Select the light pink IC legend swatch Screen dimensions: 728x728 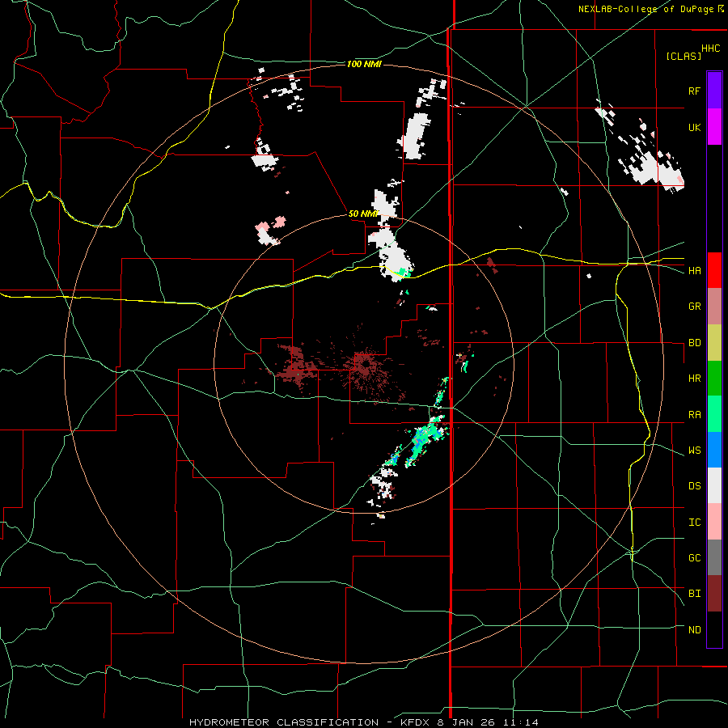point(714,522)
